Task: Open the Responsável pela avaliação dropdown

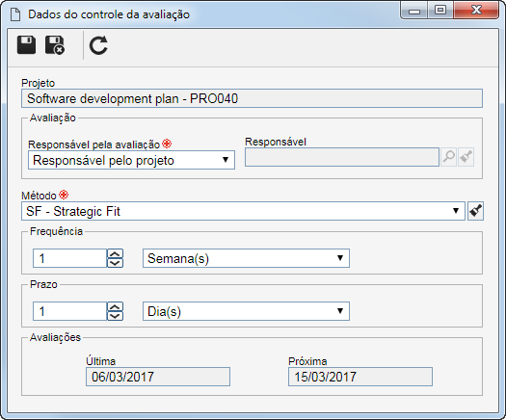Action: (131, 160)
